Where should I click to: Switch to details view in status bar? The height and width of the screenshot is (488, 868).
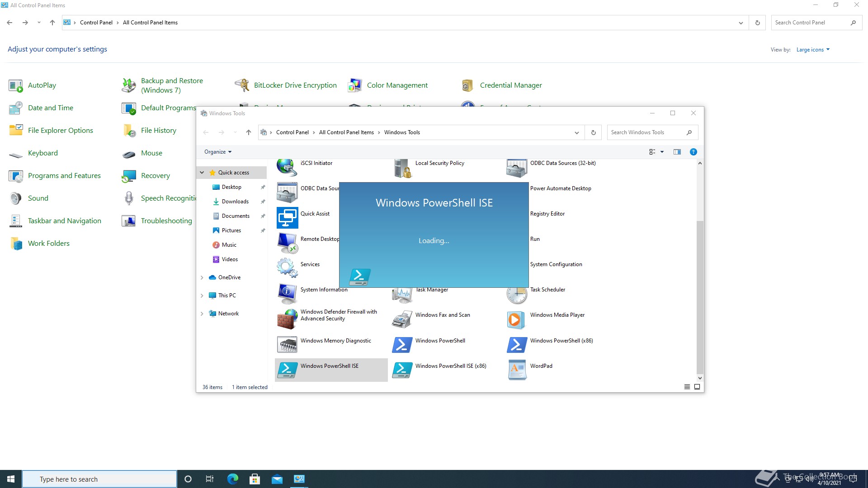coord(687,387)
